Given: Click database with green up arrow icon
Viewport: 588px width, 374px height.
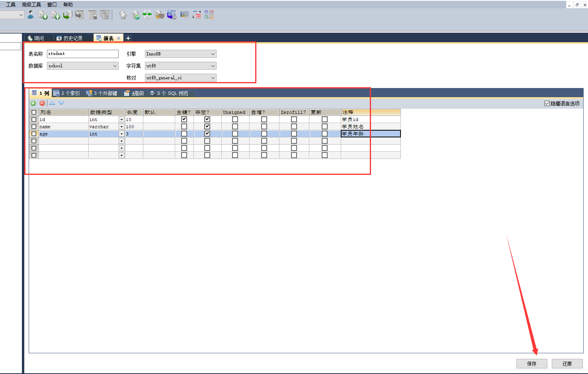Looking at the screenshot, I should [x=55, y=15].
